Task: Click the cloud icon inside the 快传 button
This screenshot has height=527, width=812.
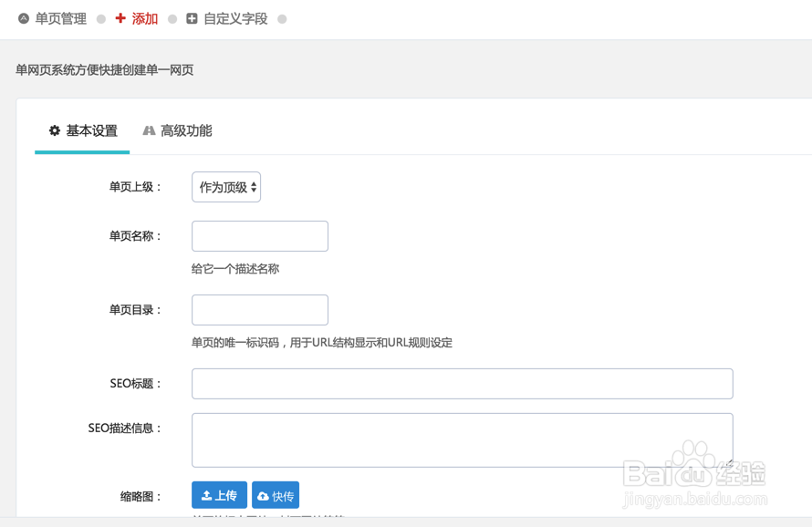Action: click(264, 495)
